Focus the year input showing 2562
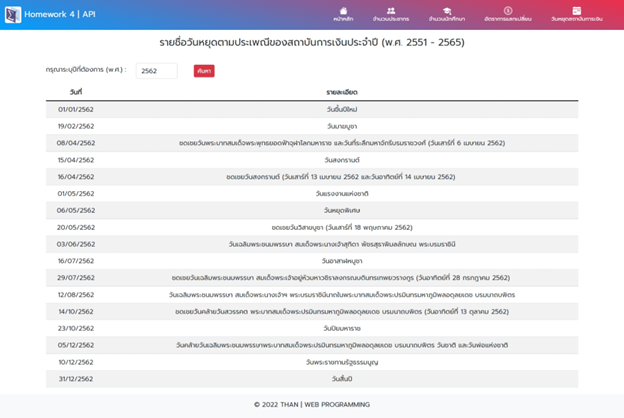This screenshot has width=624, height=418. 156,71
